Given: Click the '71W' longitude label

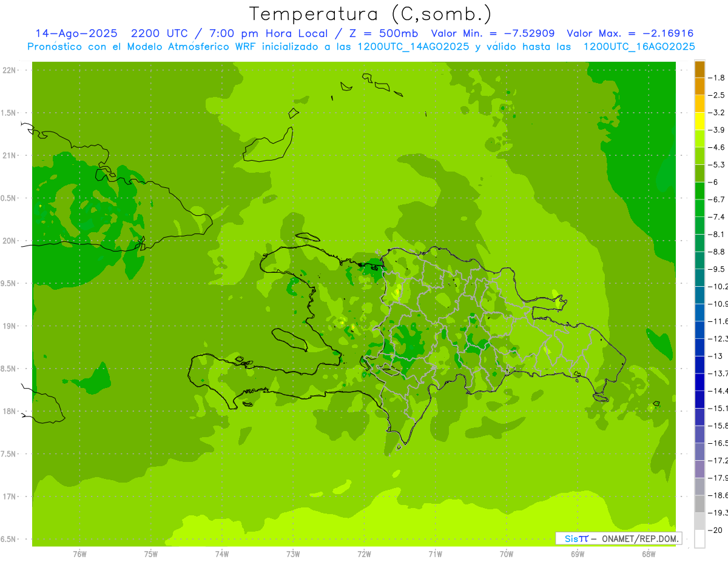Looking at the screenshot, I should tap(436, 554).
